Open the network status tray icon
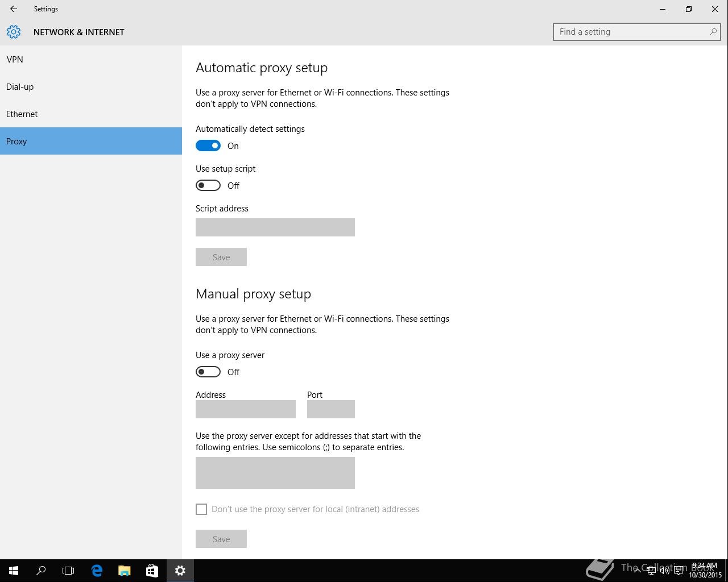This screenshot has width=728, height=582. [x=651, y=571]
